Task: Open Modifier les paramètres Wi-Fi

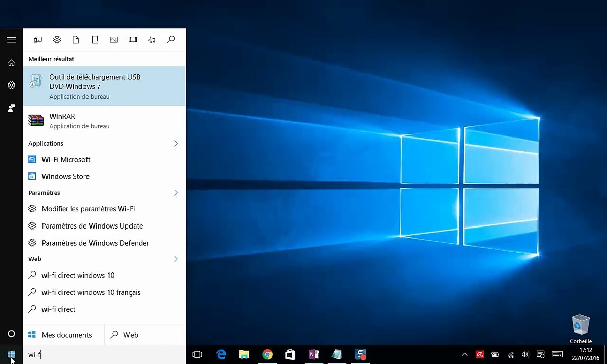Action: tap(104, 209)
